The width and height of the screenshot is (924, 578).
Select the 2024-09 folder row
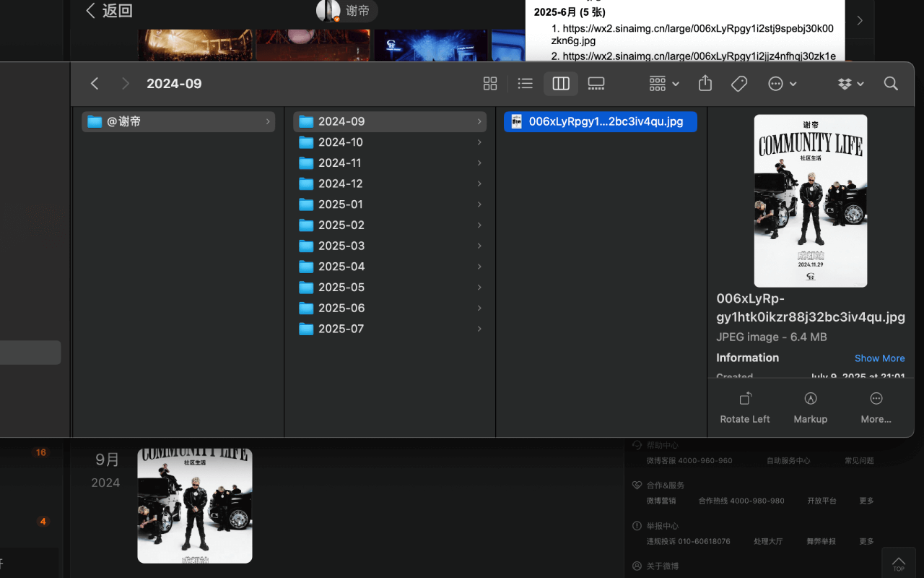point(390,121)
